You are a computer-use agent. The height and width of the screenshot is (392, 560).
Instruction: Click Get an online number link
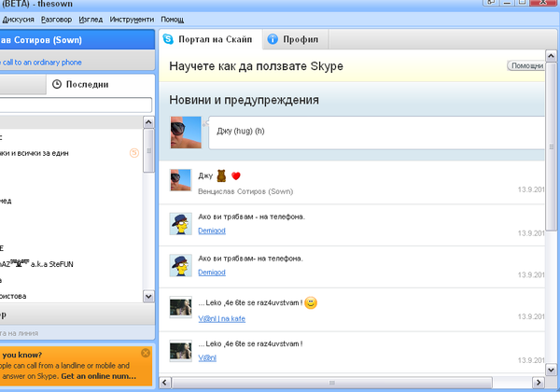(99, 376)
